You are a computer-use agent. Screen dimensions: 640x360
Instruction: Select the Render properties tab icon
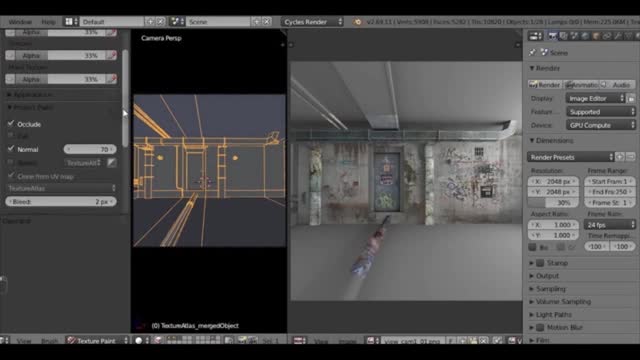(552, 36)
